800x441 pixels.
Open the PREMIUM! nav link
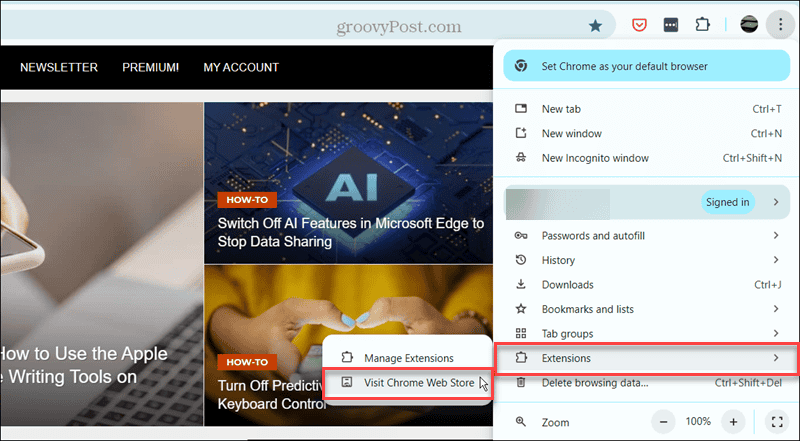pos(151,67)
